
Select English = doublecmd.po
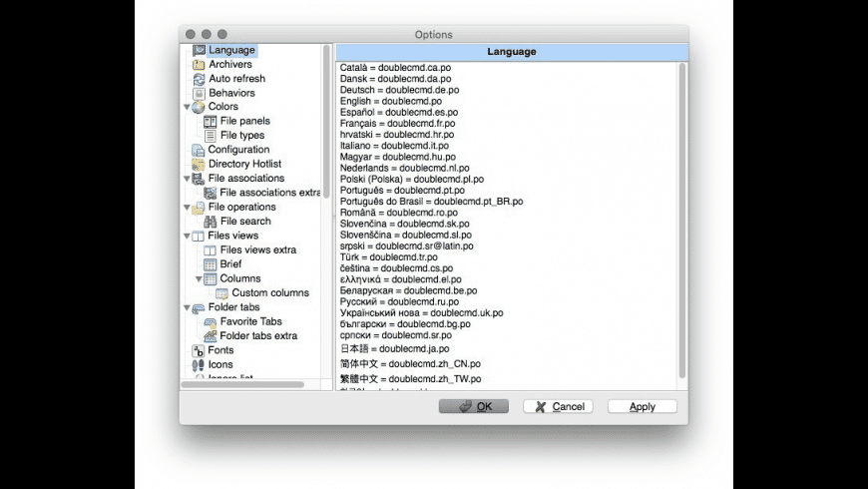pyautogui.click(x=391, y=101)
